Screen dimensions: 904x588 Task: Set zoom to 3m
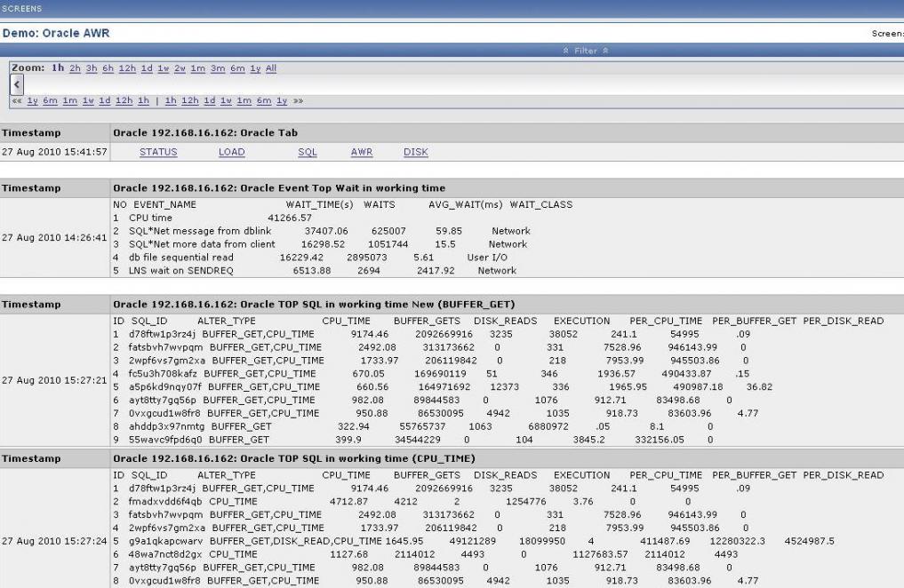pyautogui.click(x=218, y=68)
